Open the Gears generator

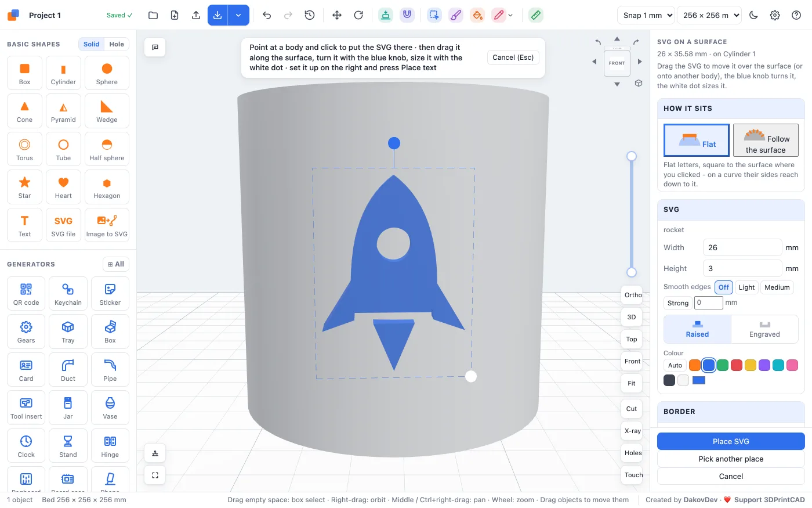pyautogui.click(x=26, y=332)
